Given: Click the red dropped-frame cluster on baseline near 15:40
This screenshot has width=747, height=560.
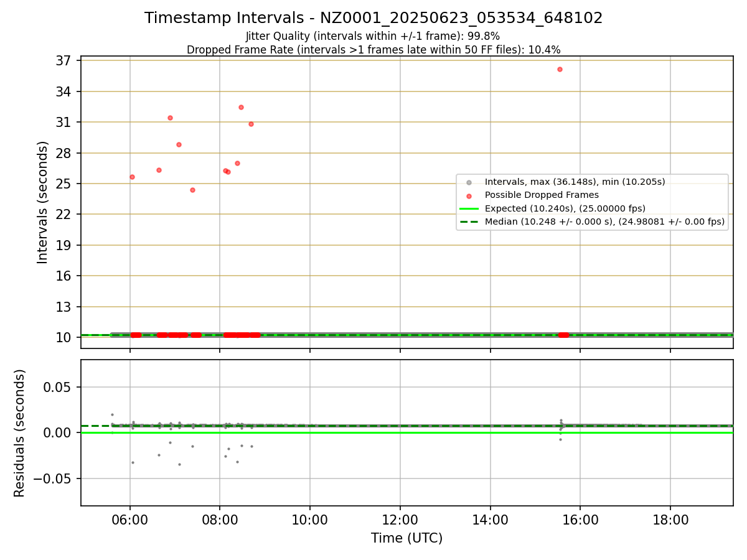Looking at the screenshot, I should click(563, 335).
